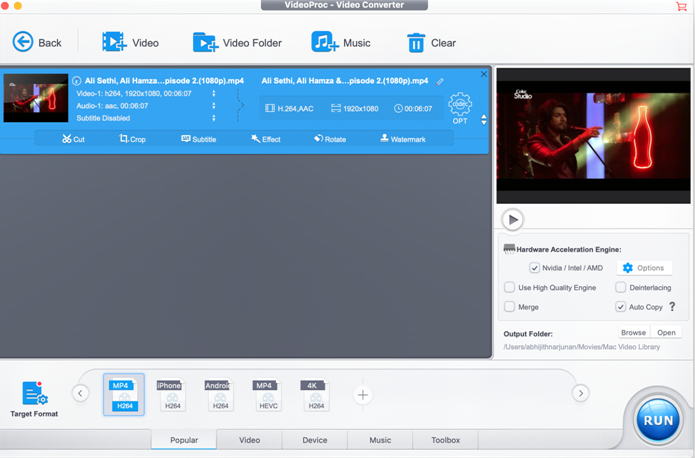Viewport: 695px width, 458px height.
Task: Add a Video Folder
Action: coord(205,42)
